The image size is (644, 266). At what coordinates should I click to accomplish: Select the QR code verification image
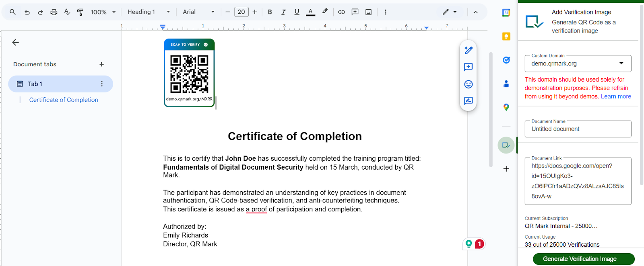coord(189,73)
